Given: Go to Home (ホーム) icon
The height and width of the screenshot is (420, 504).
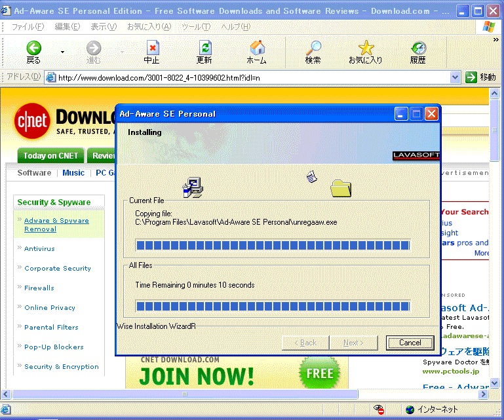Looking at the screenshot, I should (257, 48).
